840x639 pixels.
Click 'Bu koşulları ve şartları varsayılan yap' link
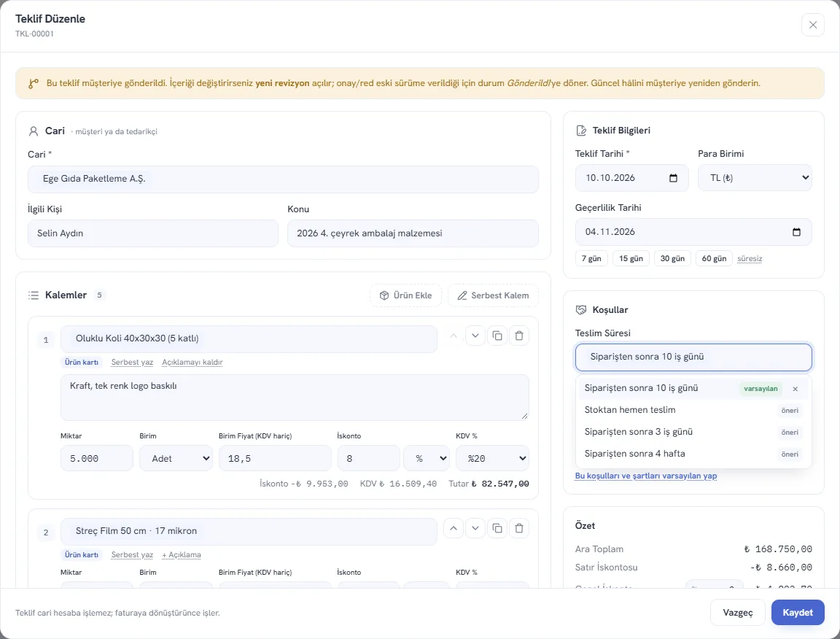click(x=645, y=476)
